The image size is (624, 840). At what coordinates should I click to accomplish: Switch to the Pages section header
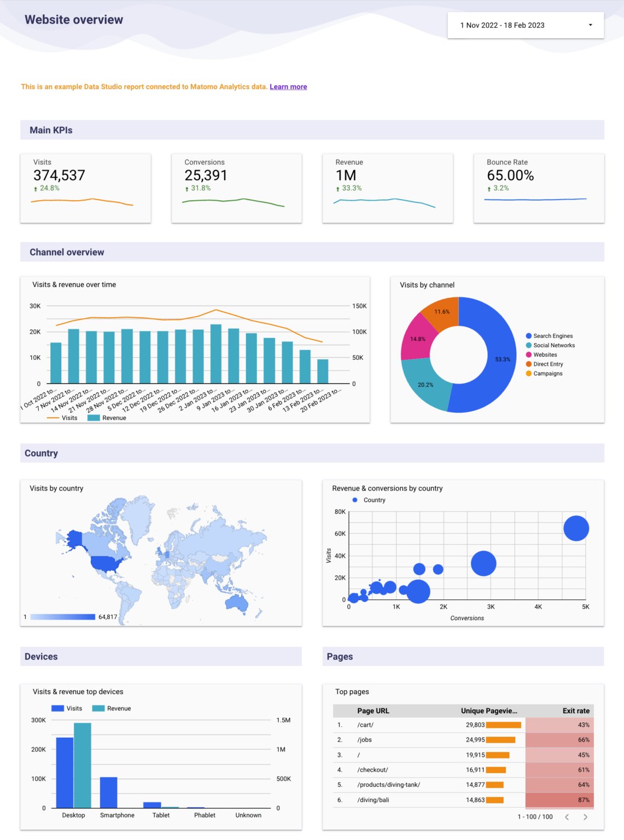point(339,656)
